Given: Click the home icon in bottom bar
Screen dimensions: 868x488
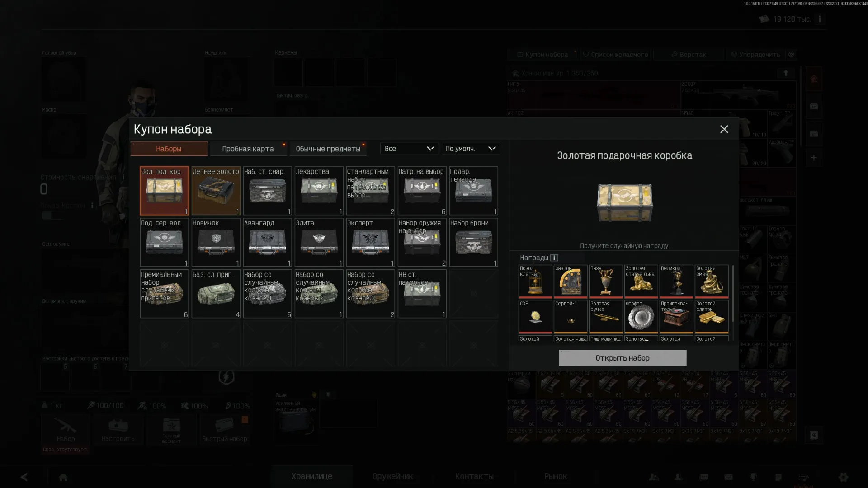Looking at the screenshot, I should (x=63, y=477).
